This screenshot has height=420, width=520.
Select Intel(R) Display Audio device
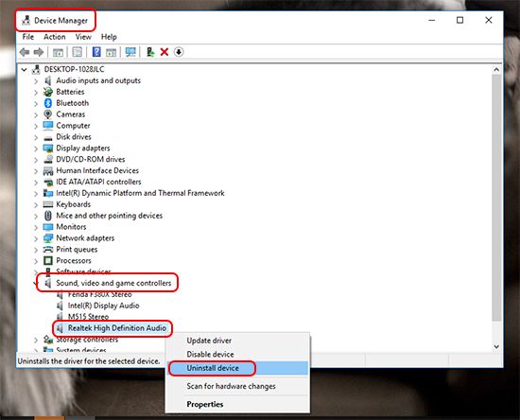(103, 306)
